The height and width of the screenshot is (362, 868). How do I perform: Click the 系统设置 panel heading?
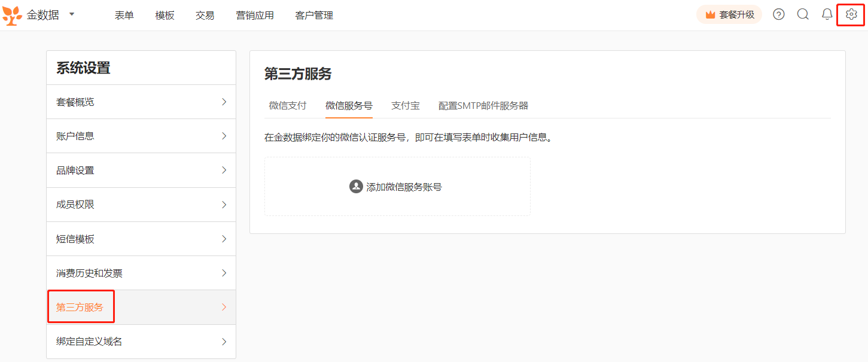coord(83,68)
